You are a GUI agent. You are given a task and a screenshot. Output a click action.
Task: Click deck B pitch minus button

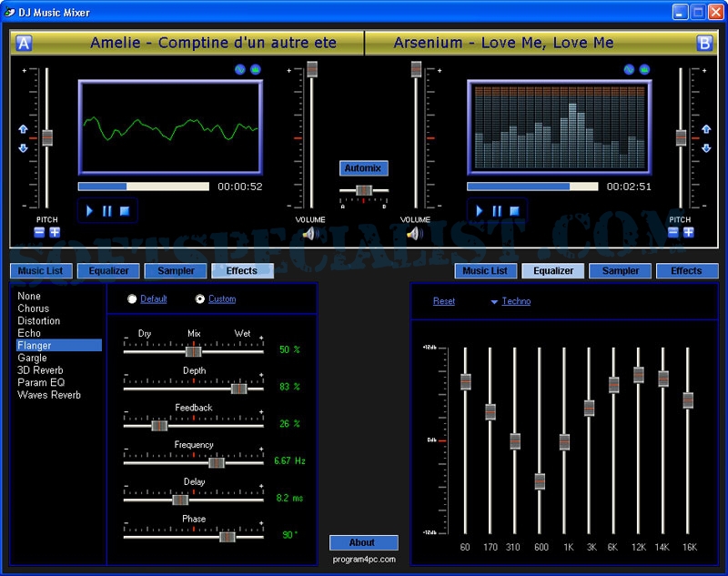coord(673,232)
